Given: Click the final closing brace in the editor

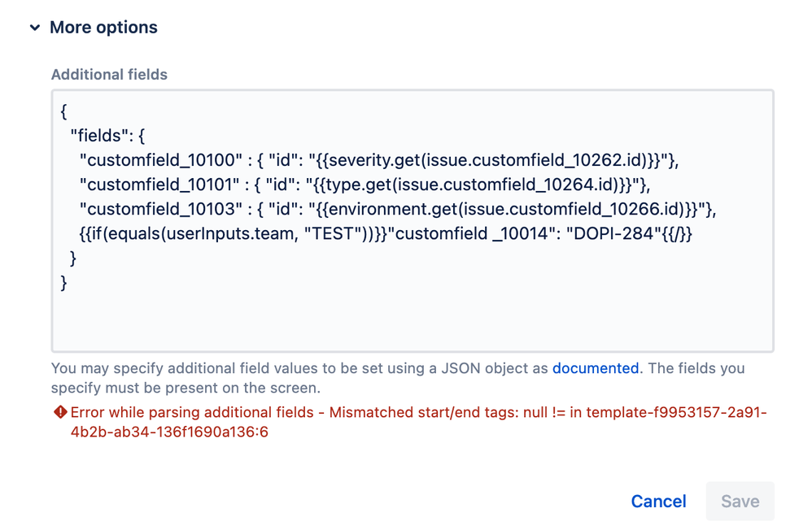Looking at the screenshot, I should point(64,282).
